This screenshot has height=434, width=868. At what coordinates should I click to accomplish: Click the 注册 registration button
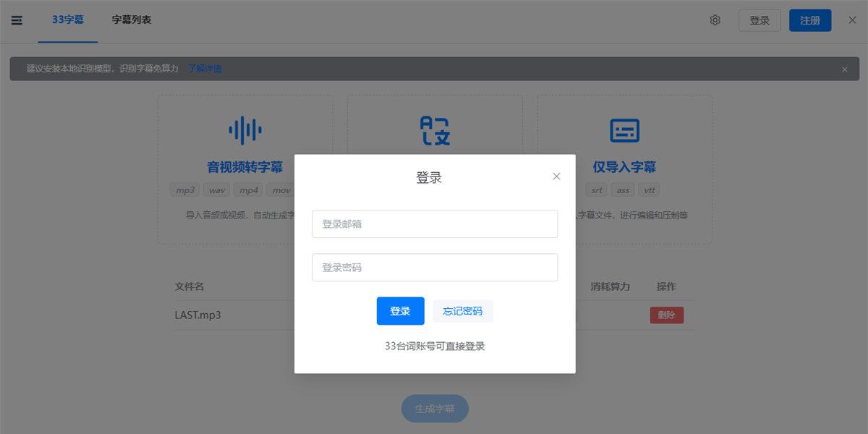(x=810, y=20)
